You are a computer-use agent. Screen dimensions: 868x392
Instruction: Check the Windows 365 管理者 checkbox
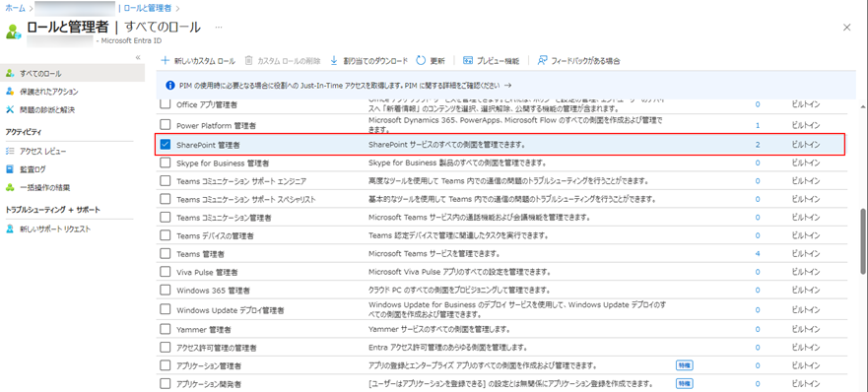[x=165, y=290]
